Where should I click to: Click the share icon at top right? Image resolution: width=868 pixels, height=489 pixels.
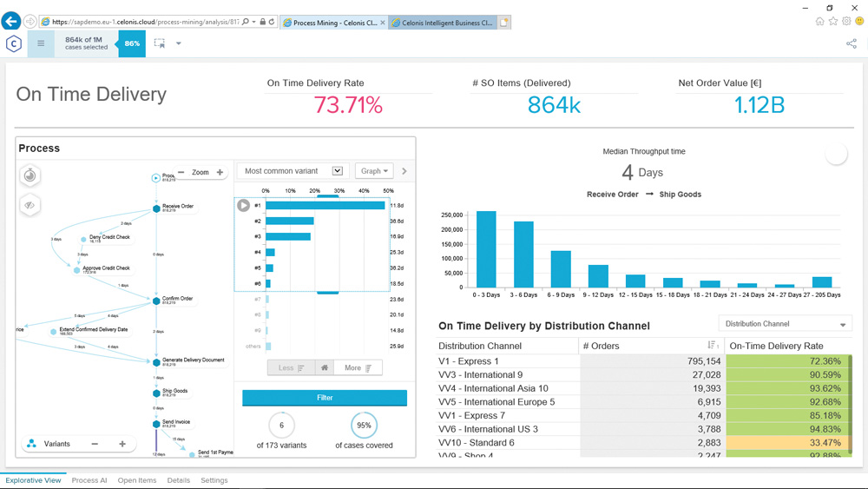coord(851,43)
